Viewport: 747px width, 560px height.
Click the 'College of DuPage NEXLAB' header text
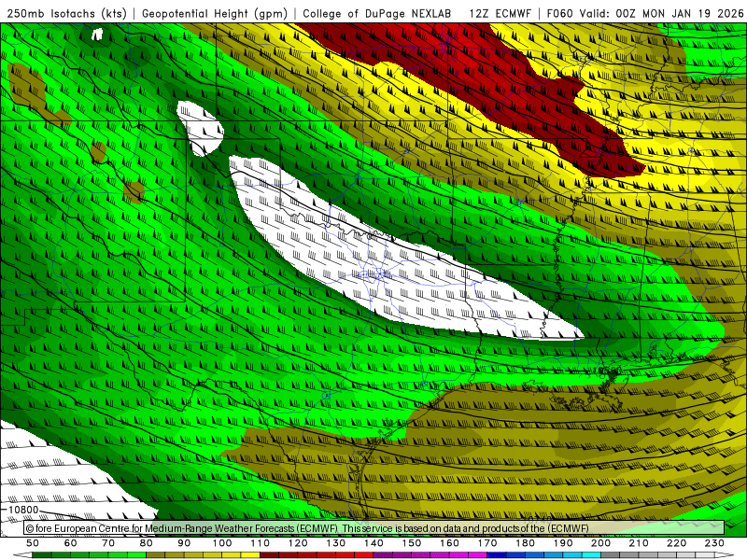coord(377,14)
